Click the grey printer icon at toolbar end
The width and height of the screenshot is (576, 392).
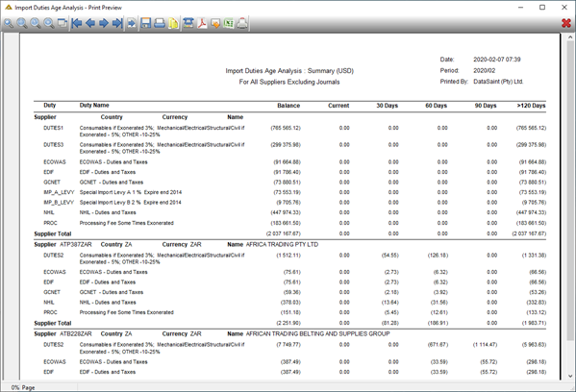coord(242,23)
